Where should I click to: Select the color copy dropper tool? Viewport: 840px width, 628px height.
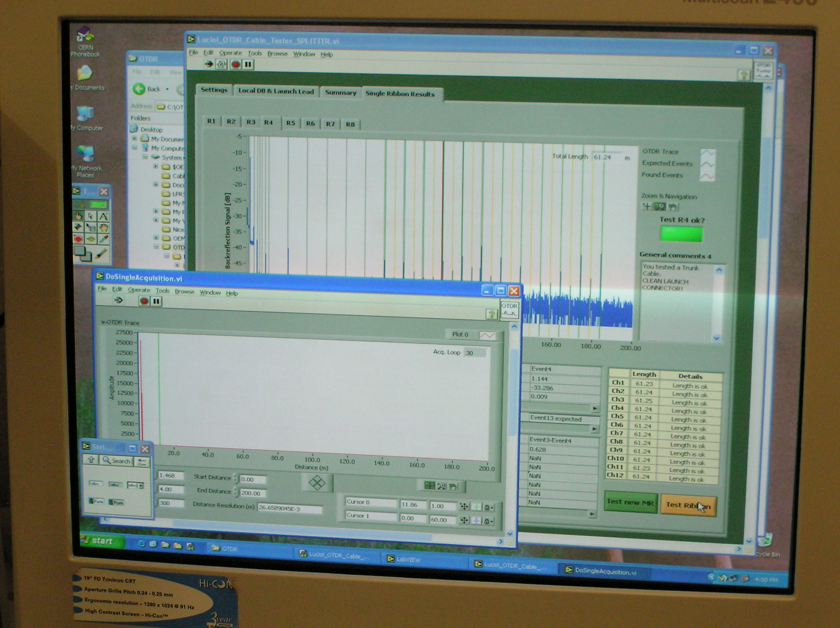pos(104,239)
